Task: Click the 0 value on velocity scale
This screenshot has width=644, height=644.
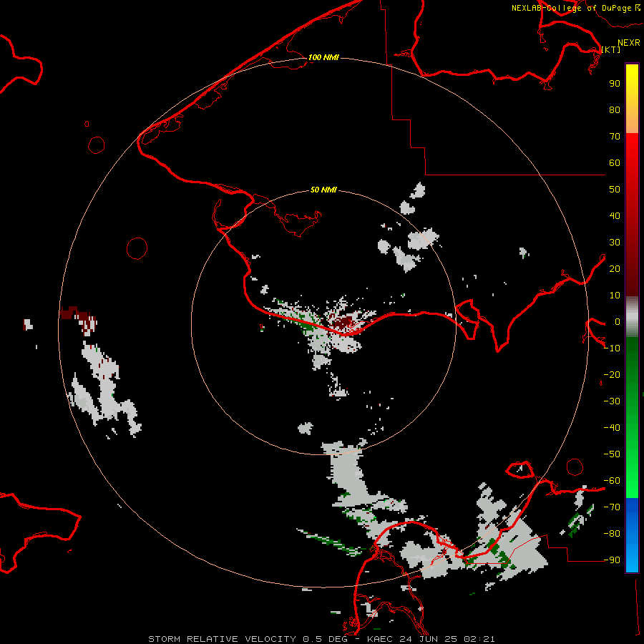Action: pyautogui.click(x=618, y=322)
